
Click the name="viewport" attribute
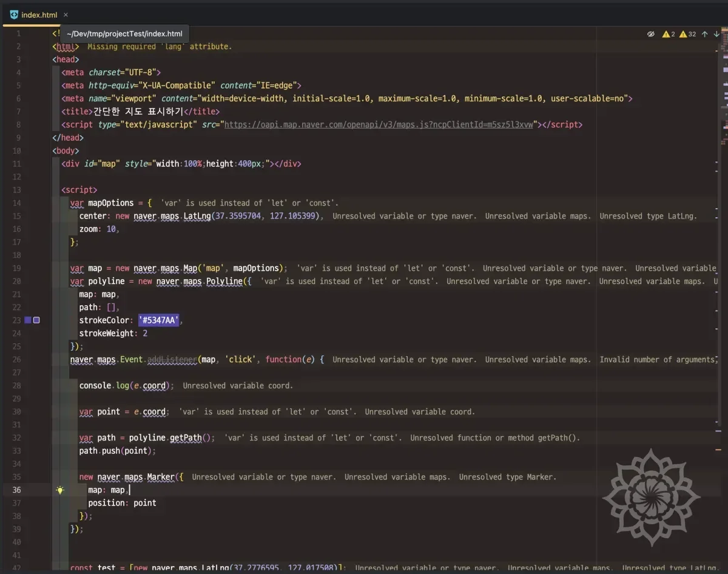(x=123, y=98)
